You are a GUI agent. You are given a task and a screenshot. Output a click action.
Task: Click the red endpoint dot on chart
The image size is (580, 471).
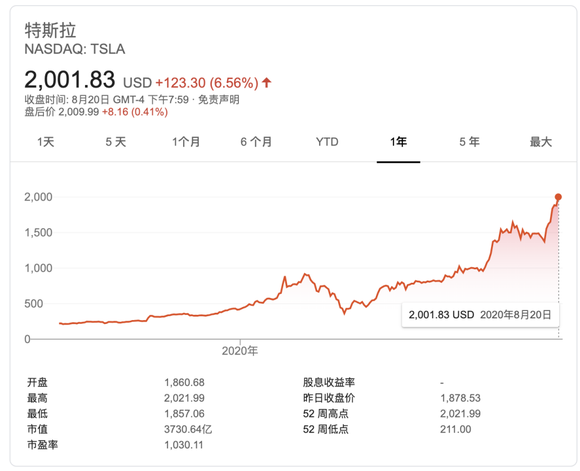coord(558,197)
